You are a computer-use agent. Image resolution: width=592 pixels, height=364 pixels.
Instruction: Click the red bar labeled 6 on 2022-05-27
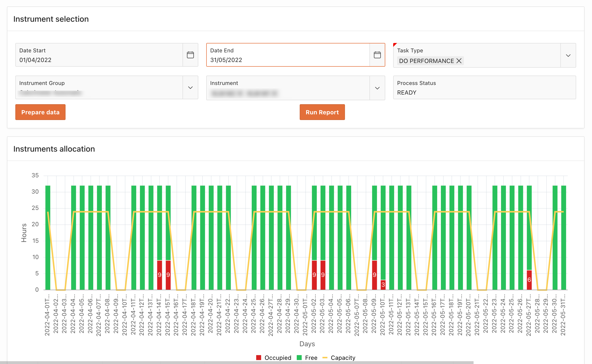coord(529,280)
